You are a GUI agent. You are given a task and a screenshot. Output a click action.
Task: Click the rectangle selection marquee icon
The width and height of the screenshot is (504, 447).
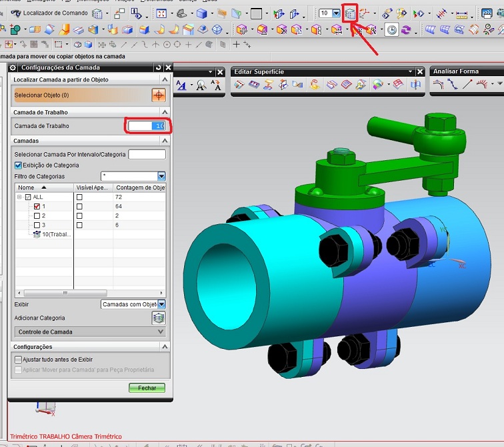[58, 45]
